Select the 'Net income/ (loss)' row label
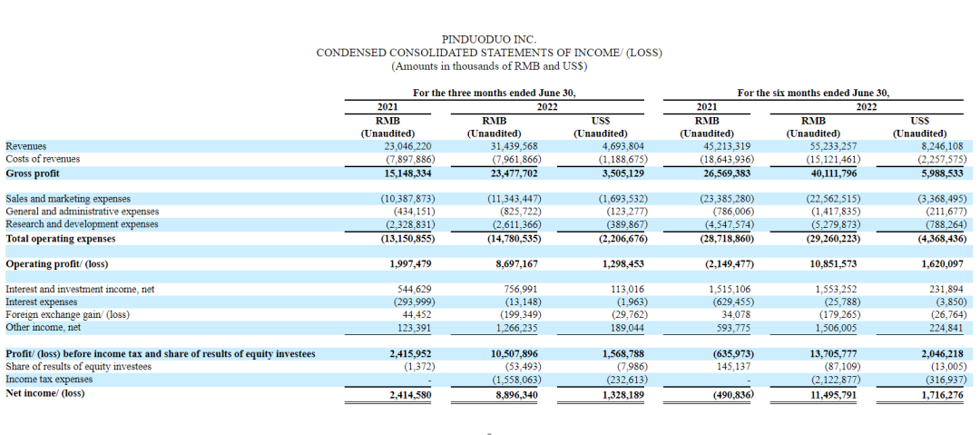The height and width of the screenshot is (435, 980). 45,393
